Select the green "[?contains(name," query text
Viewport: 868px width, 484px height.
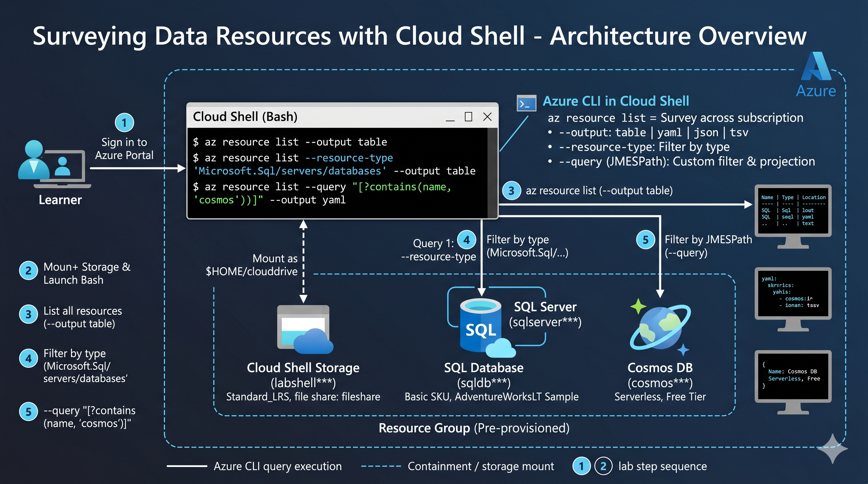pos(401,187)
